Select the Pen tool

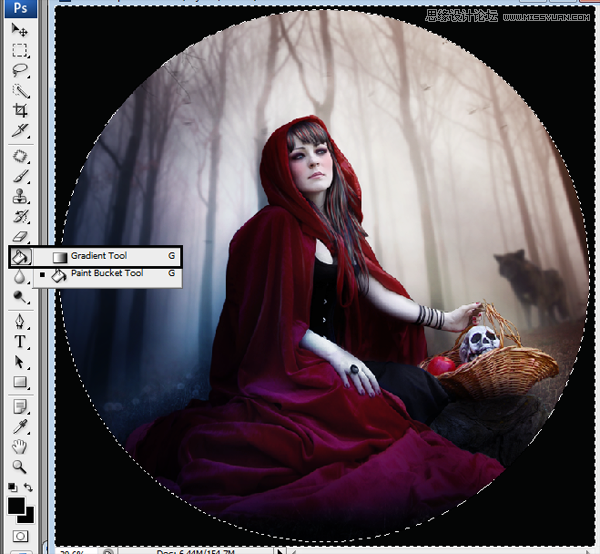(x=20, y=321)
